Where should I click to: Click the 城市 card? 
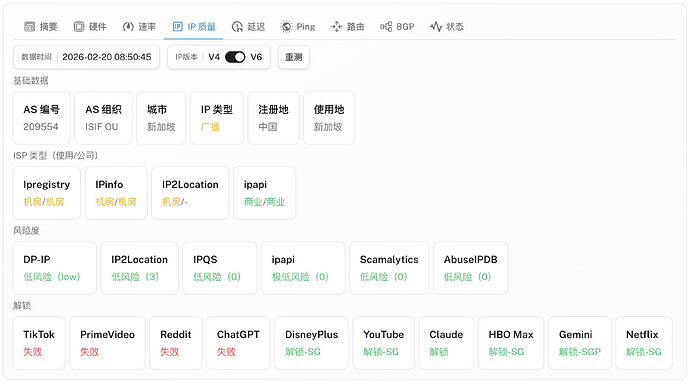click(x=161, y=118)
